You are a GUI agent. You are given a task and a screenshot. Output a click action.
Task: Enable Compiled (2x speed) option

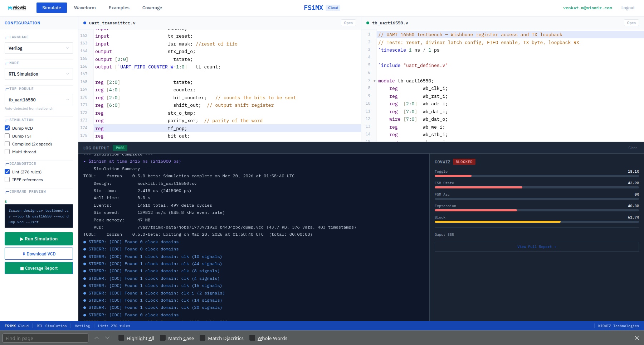[x=7, y=144]
